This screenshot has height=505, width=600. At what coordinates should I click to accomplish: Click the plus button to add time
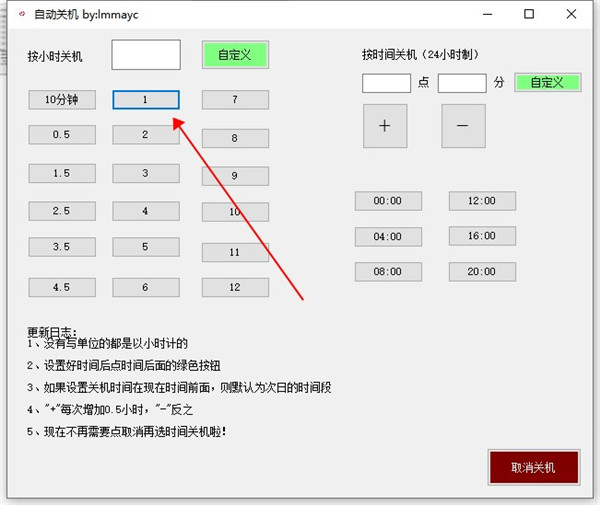pyautogui.click(x=385, y=126)
